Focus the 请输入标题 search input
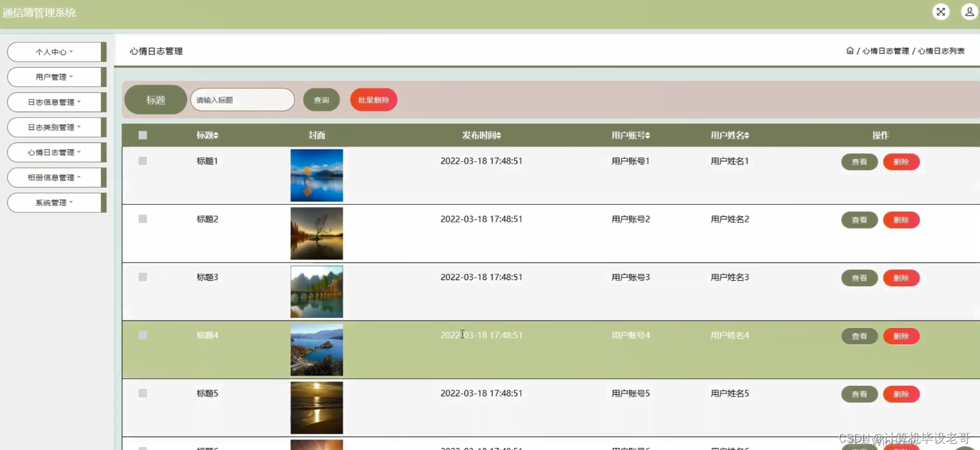The image size is (980, 450). tap(243, 100)
